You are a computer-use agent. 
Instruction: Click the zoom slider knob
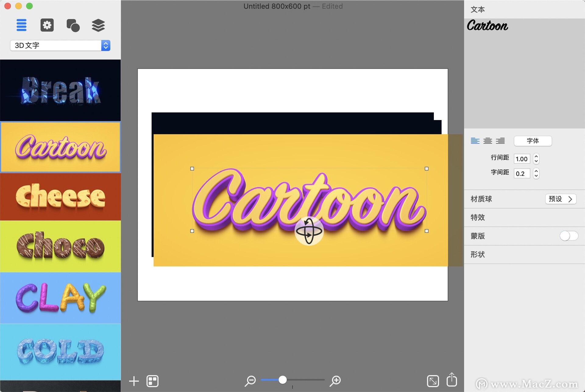point(282,380)
